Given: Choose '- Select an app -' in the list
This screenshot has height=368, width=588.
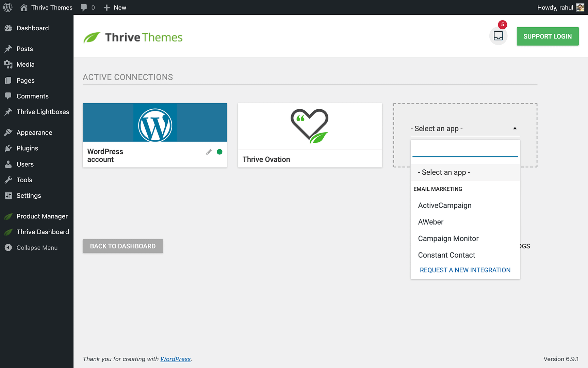Looking at the screenshot, I should (x=443, y=172).
